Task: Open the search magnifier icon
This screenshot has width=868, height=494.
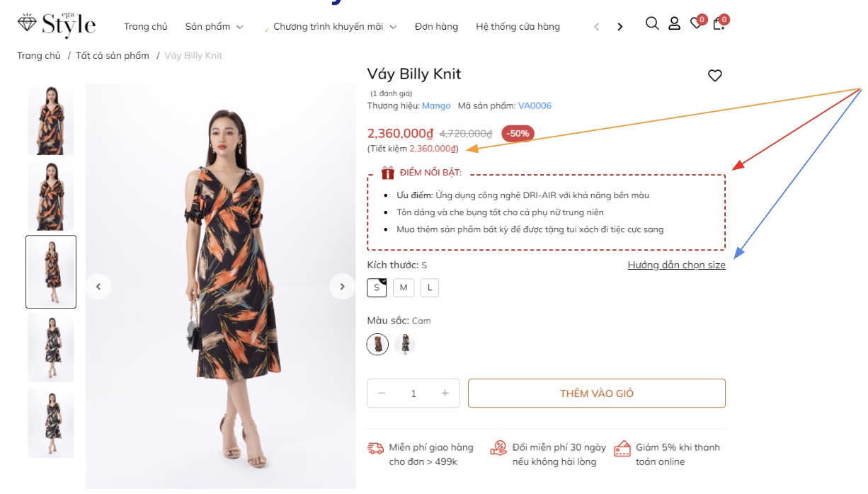Action: tap(652, 24)
